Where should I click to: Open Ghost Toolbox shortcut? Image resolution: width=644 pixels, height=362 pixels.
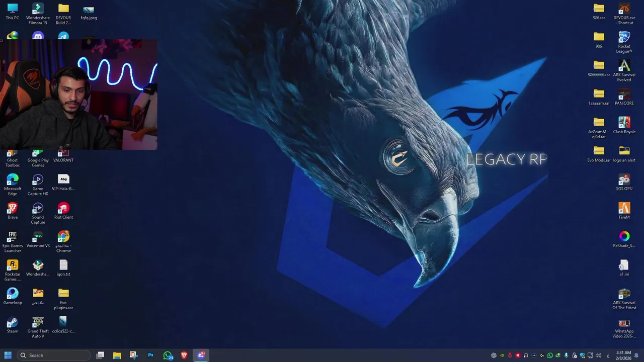tap(13, 158)
